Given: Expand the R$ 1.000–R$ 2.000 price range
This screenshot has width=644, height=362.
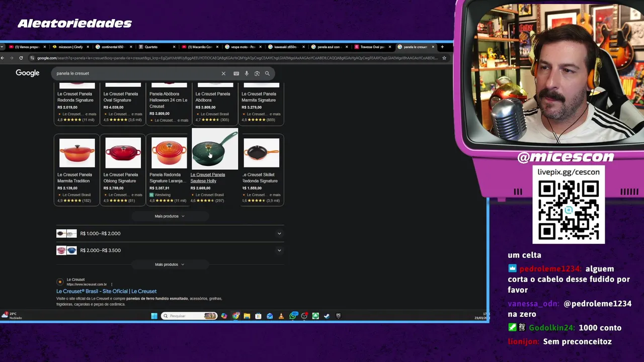Looking at the screenshot, I should (169, 233).
